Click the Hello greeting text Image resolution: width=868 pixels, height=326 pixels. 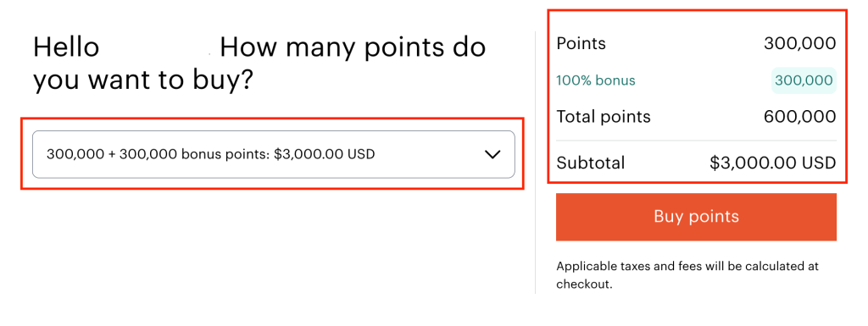pyautogui.click(x=66, y=47)
